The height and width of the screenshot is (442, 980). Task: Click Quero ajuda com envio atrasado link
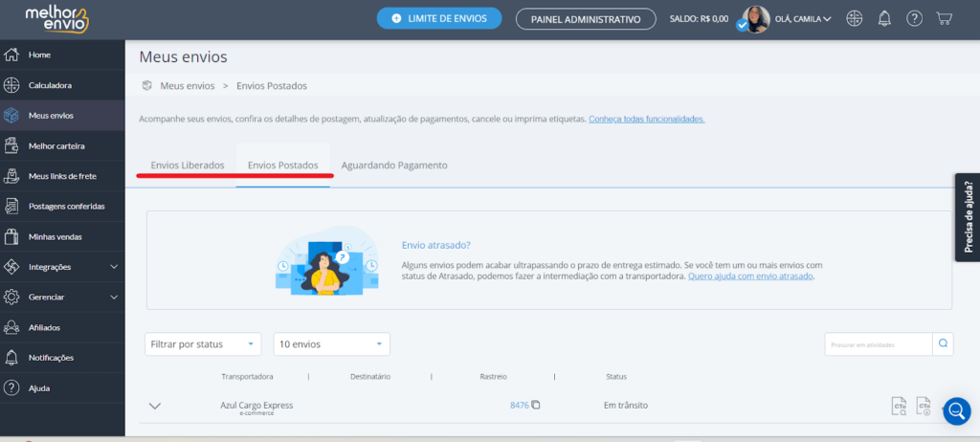click(750, 276)
